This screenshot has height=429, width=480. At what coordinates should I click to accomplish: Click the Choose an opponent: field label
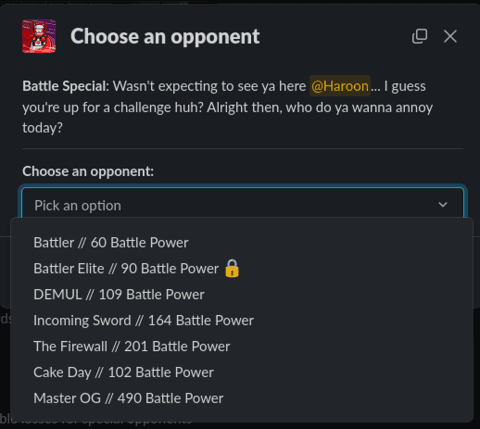pyautogui.click(x=88, y=171)
